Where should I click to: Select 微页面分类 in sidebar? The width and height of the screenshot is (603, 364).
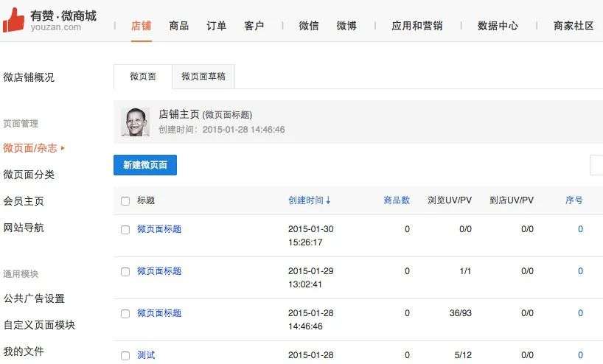[x=29, y=175]
